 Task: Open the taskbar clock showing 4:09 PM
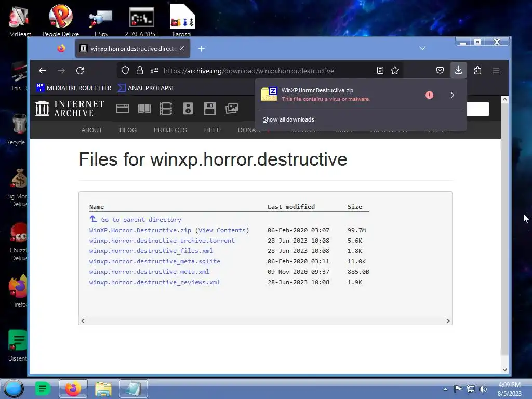(x=509, y=389)
